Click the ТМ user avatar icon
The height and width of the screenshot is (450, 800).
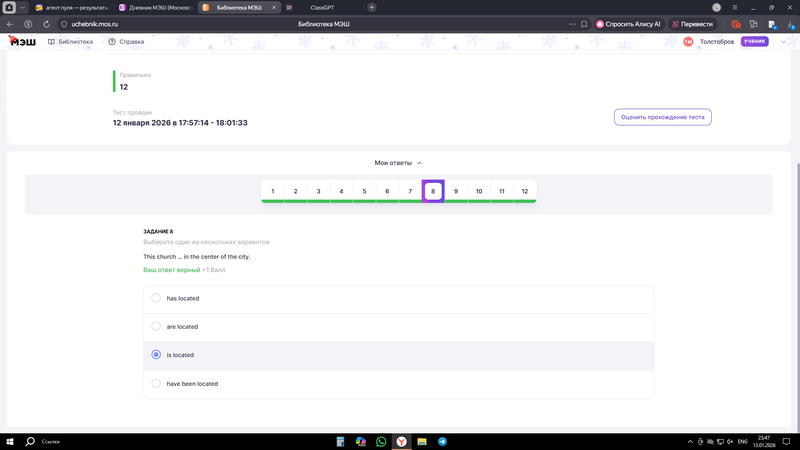click(x=688, y=42)
